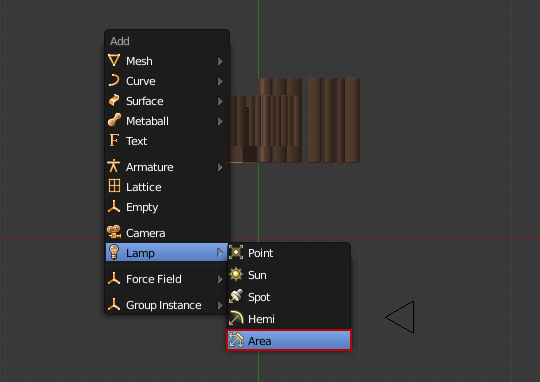Click the Metaball icon

coord(114,120)
